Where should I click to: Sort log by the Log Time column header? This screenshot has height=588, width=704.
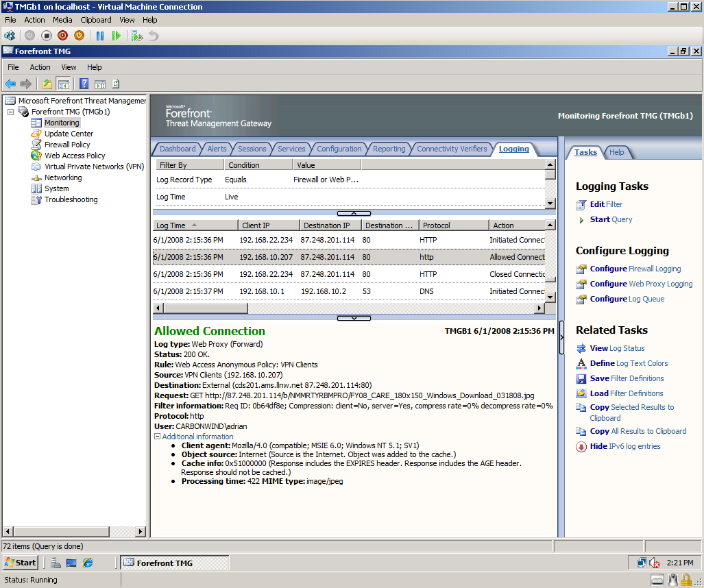195,225
